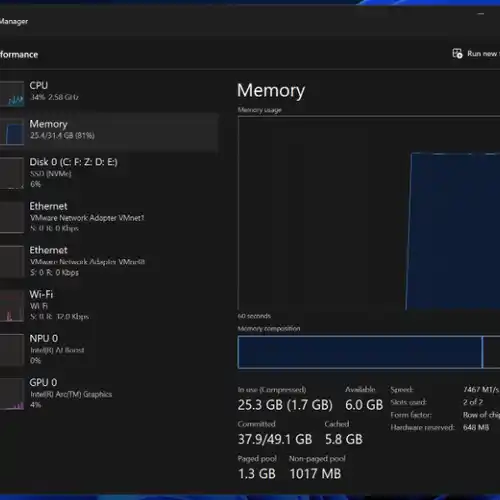
Task: Click the Memory usage thumbnail graph
Action: [x=12, y=132]
